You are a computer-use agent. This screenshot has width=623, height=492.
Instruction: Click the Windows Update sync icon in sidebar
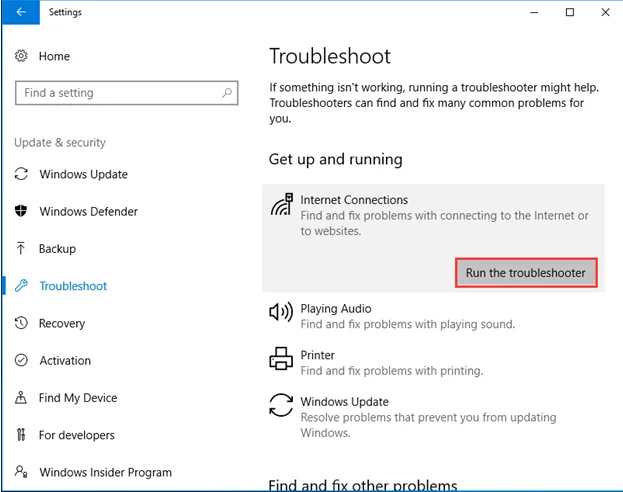[21, 174]
